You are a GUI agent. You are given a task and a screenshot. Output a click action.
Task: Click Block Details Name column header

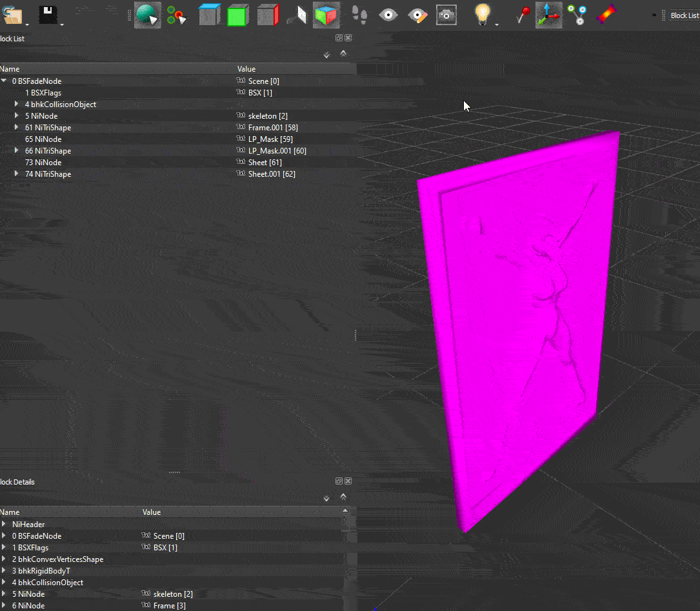point(70,512)
